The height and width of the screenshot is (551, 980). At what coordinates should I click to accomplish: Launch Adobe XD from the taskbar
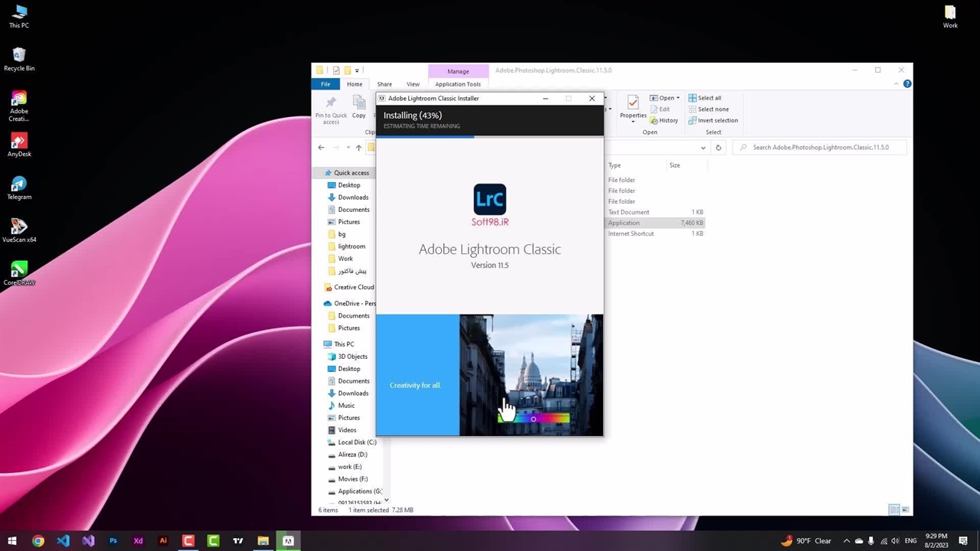(x=138, y=541)
